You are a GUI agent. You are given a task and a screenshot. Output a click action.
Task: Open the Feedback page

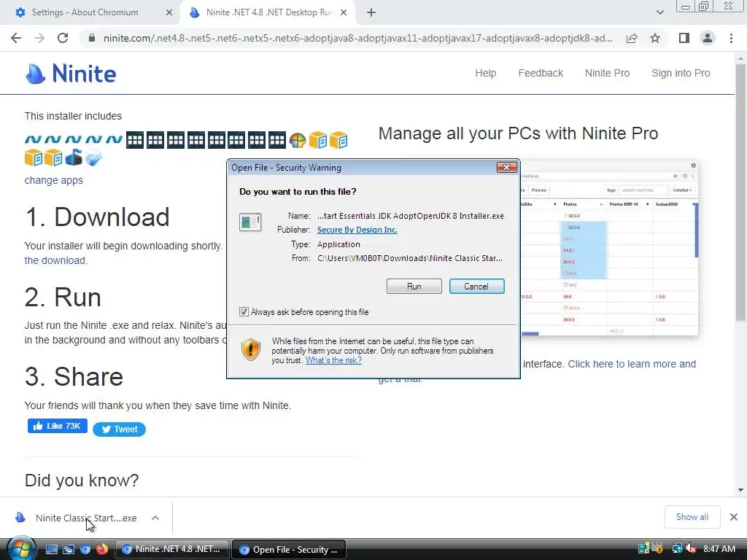[x=541, y=73]
